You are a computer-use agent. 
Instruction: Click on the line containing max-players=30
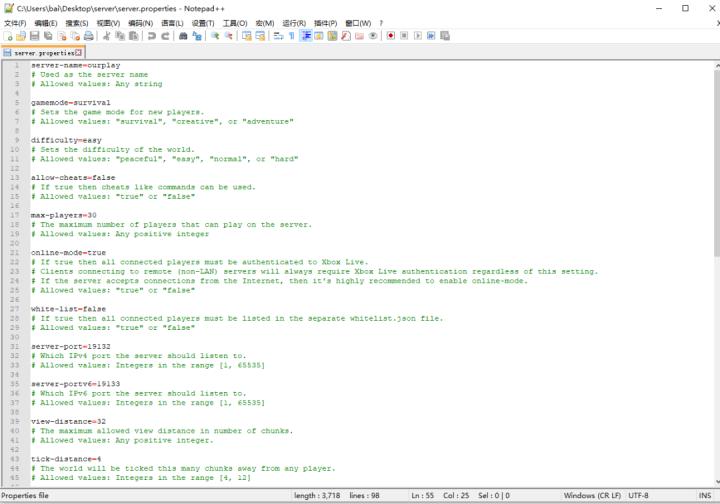pos(64,215)
